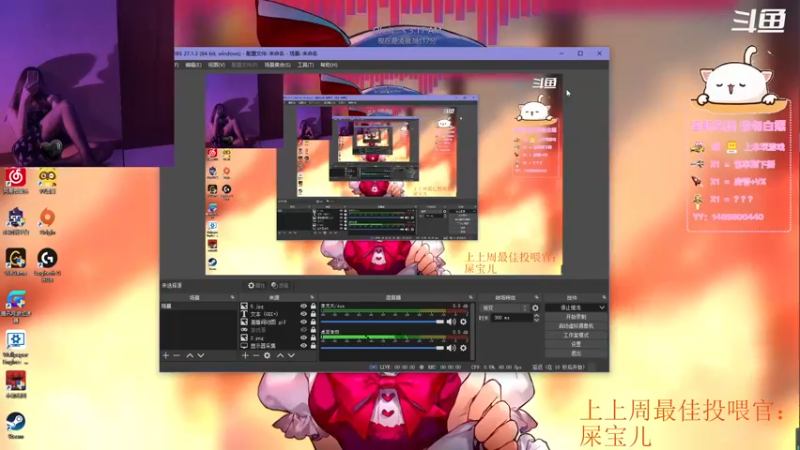Open 设置 settings from controls
800x450 pixels.
(x=576, y=344)
